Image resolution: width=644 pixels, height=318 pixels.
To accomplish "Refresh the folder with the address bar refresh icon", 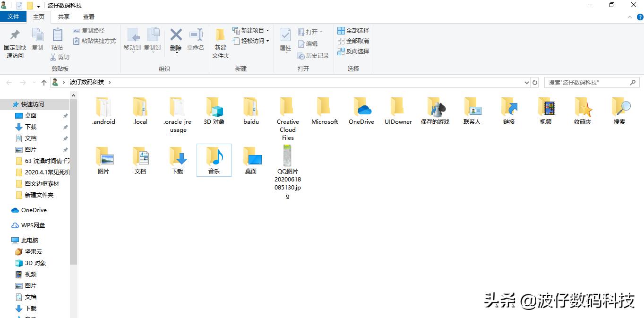I will pyautogui.click(x=534, y=82).
